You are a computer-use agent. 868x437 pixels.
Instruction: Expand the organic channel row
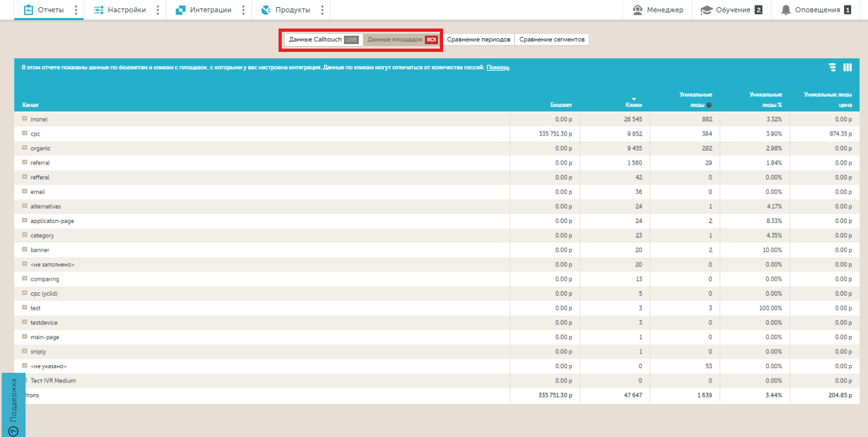[25, 148]
